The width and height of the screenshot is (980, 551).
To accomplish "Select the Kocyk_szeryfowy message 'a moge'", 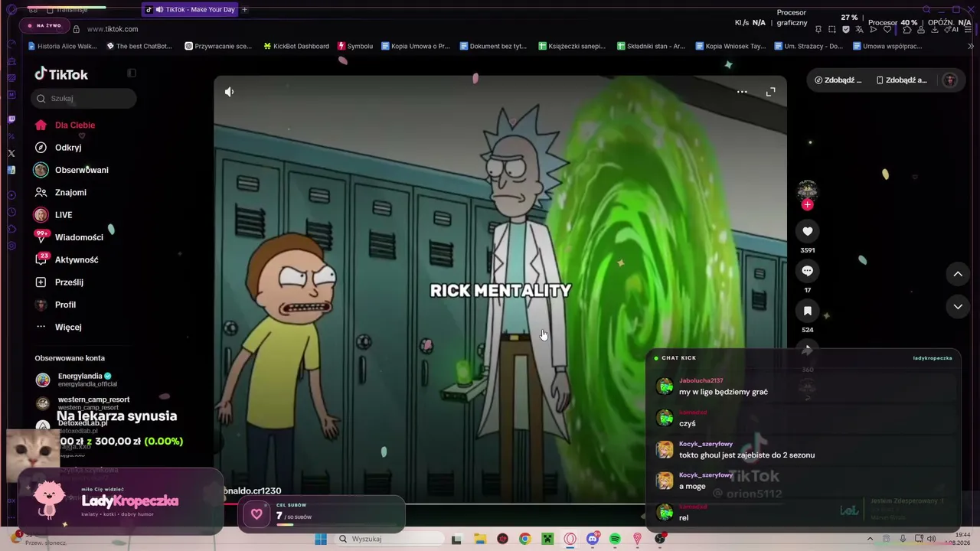I will (692, 486).
